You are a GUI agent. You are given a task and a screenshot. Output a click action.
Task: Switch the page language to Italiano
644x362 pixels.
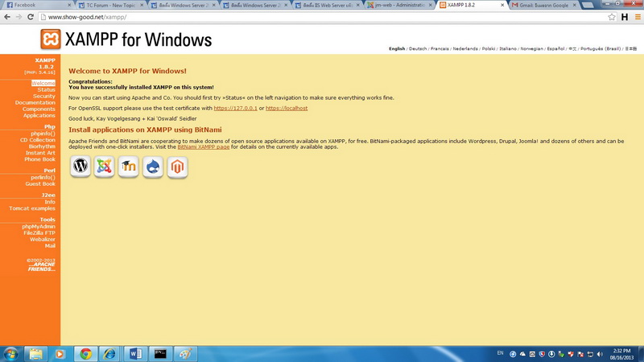[508, 48]
